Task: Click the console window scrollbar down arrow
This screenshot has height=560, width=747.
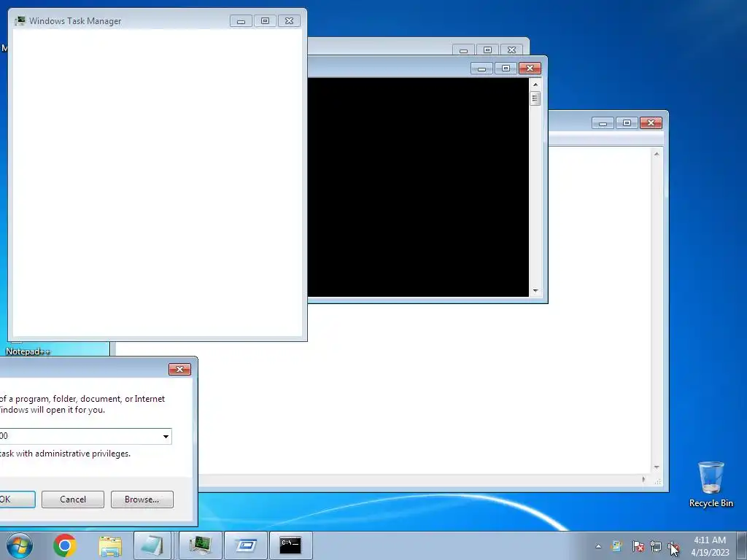Action: tap(535, 290)
